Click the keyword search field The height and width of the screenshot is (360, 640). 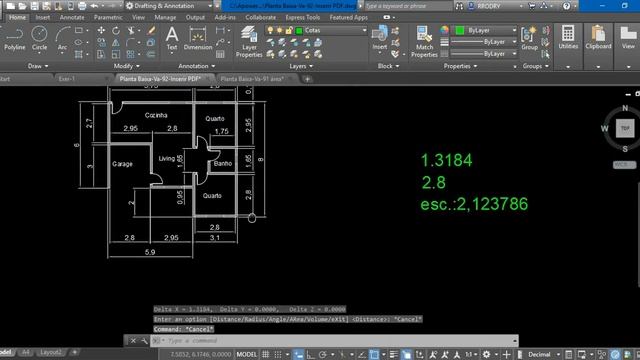(408, 6)
